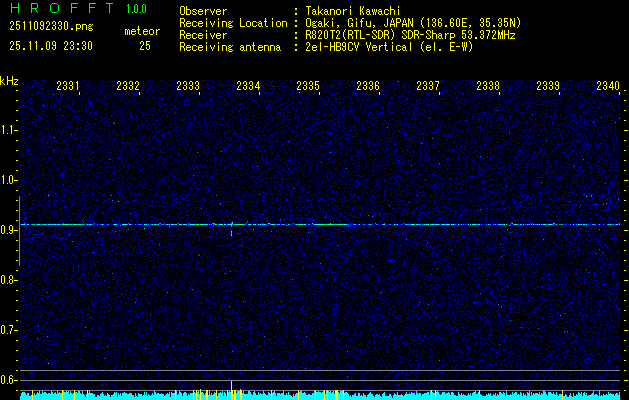Click the date stamp 25.11.09 23:30
The height and width of the screenshot is (400, 629).
pos(51,46)
